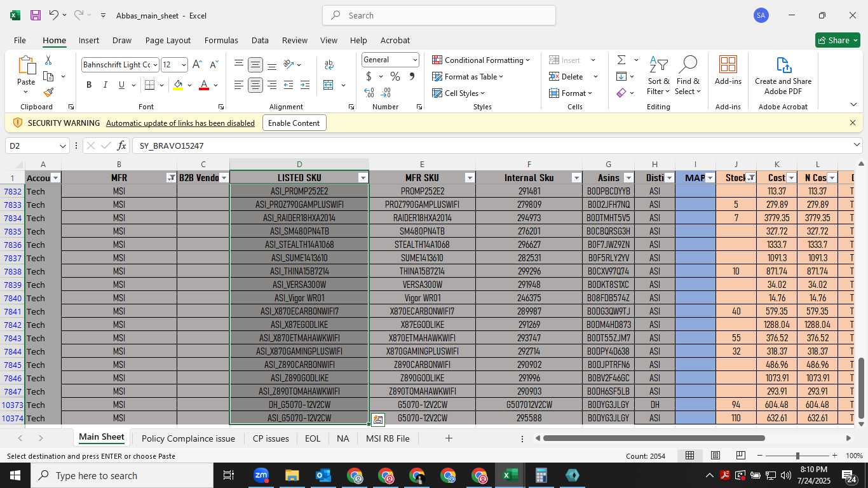Viewport: 868px width, 488px height.
Task: Toggle Bold formatting
Action: click(x=89, y=85)
